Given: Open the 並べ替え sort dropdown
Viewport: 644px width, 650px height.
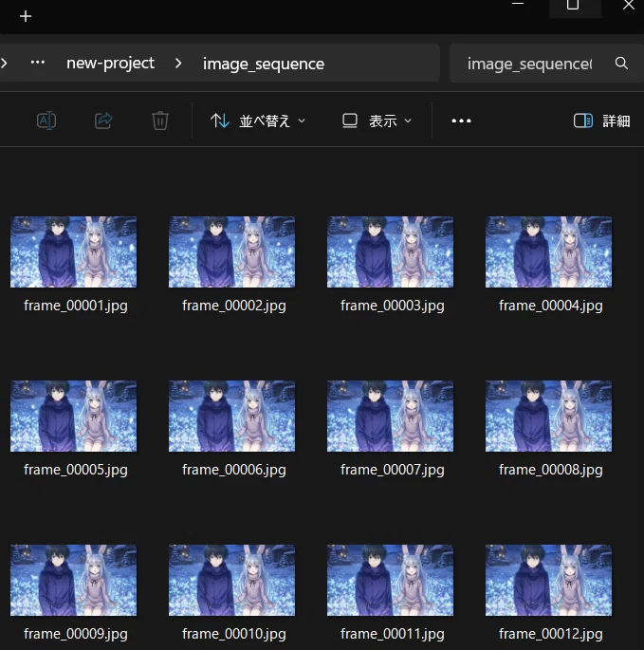Looking at the screenshot, I should coord(258,121).
